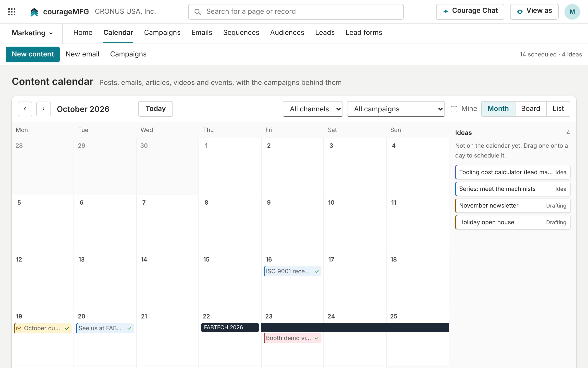Go to previous month arrow
Viewport: 588px width, 368px height.
pos(25,109)
